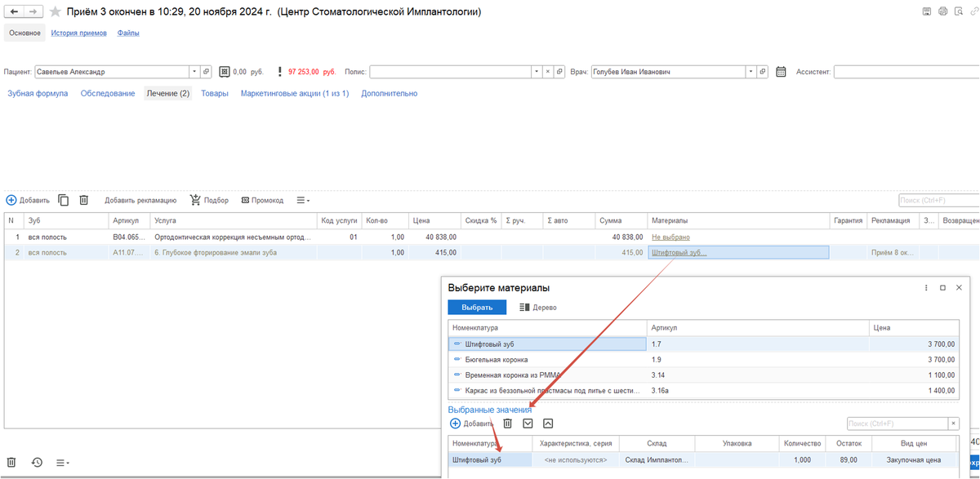Click the trash delete icon in treatment toolbar
This screenshot has width=980, height=479.
click(83, 200)
